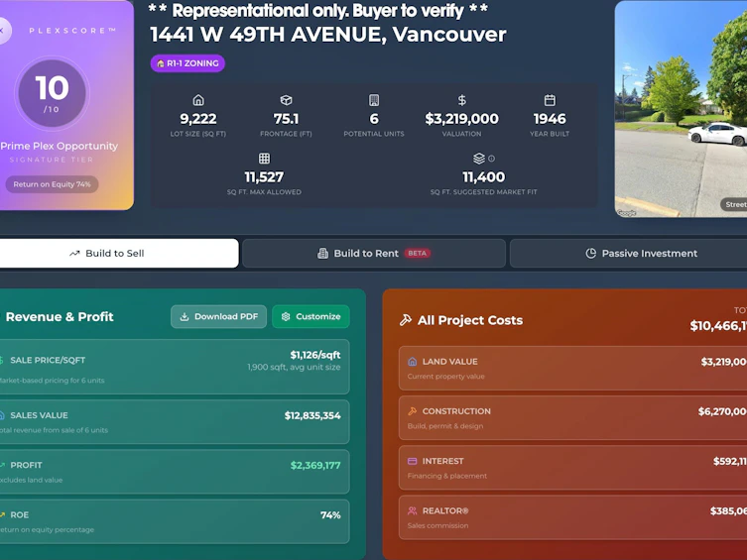
Task: Click the Revenue & Profit heading
Action: click(60, 317)
